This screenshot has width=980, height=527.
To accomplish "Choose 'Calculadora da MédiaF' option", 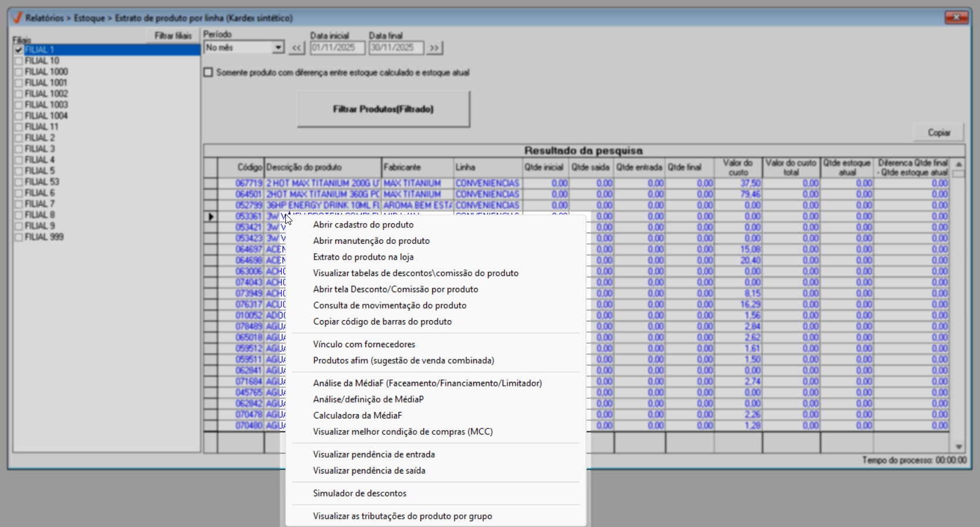I will [357, 416].
